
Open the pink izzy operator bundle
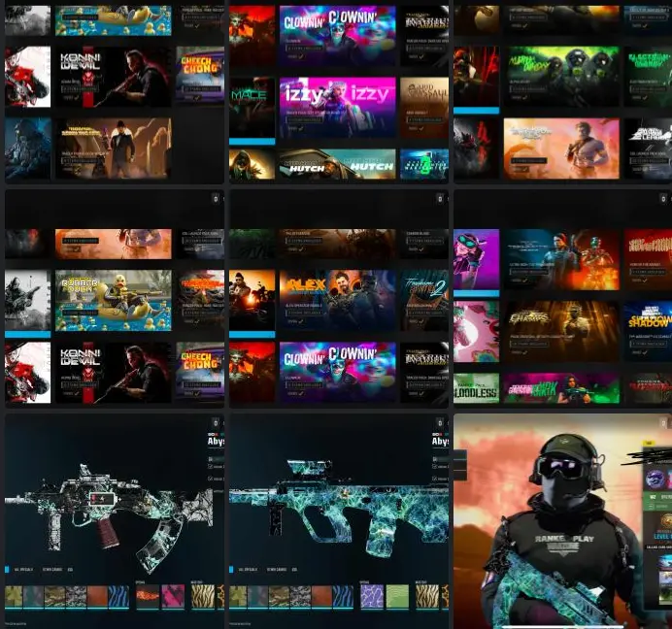click(337, 108)
